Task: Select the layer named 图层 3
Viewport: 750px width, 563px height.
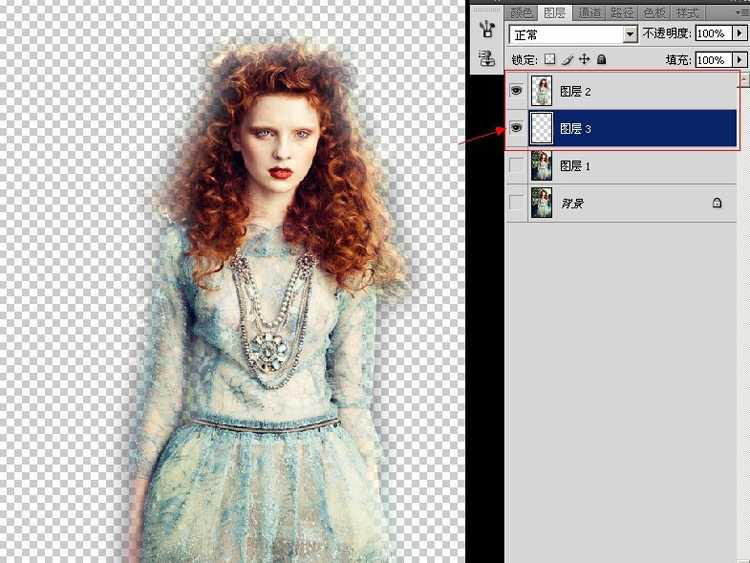Action: pos(621,128)
